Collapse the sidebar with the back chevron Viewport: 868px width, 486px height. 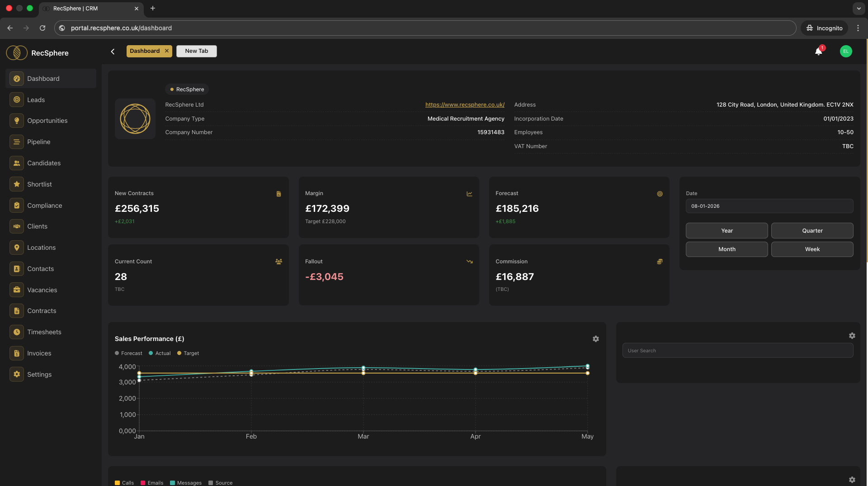[x=113, y=51]
